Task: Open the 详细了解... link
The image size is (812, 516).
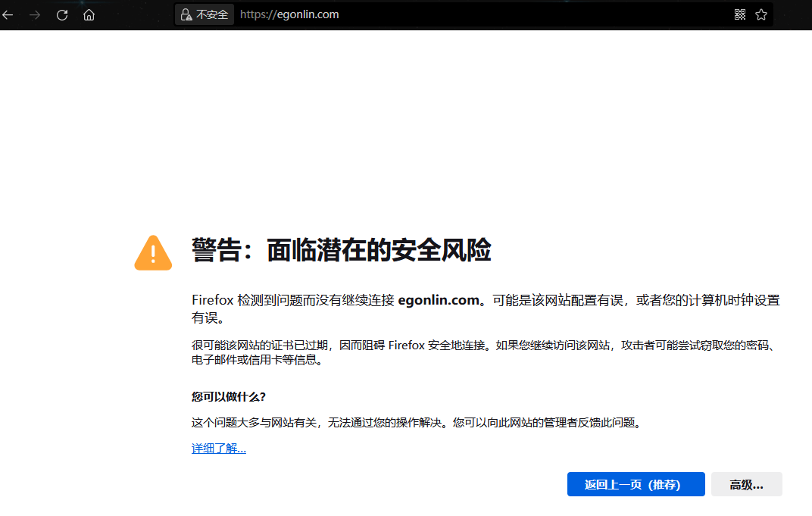Action: click(x=219, y=449)
